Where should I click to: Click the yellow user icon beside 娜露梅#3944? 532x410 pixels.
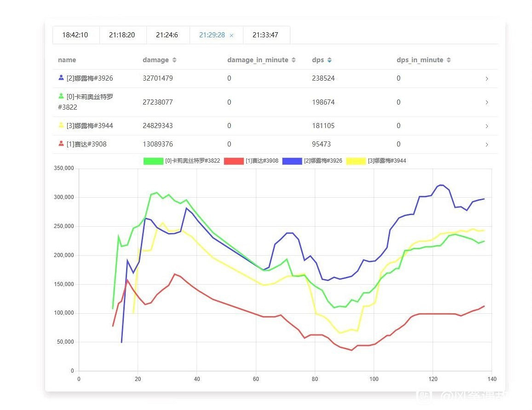pyautogui.click(x=61, y=125)
